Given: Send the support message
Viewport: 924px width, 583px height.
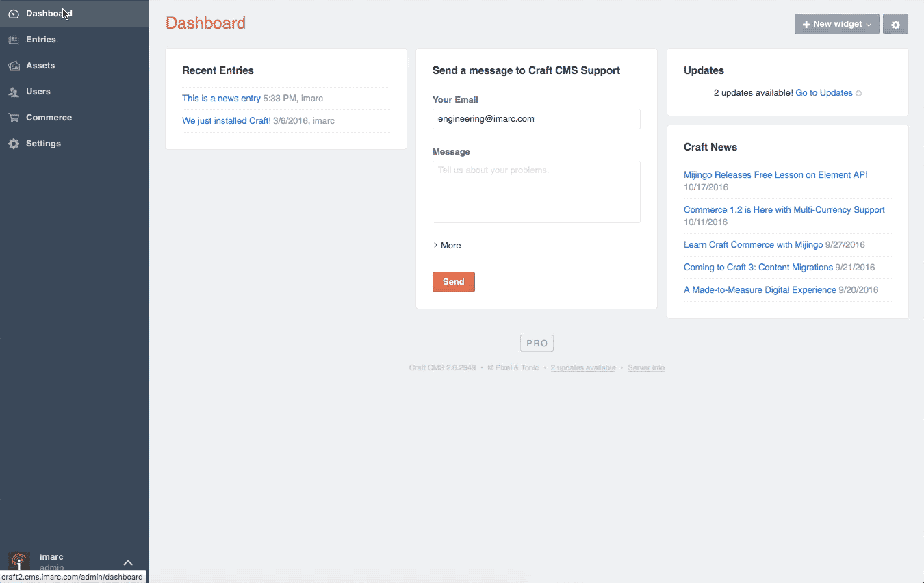Looking at the screenshot, I should [454, 282].
